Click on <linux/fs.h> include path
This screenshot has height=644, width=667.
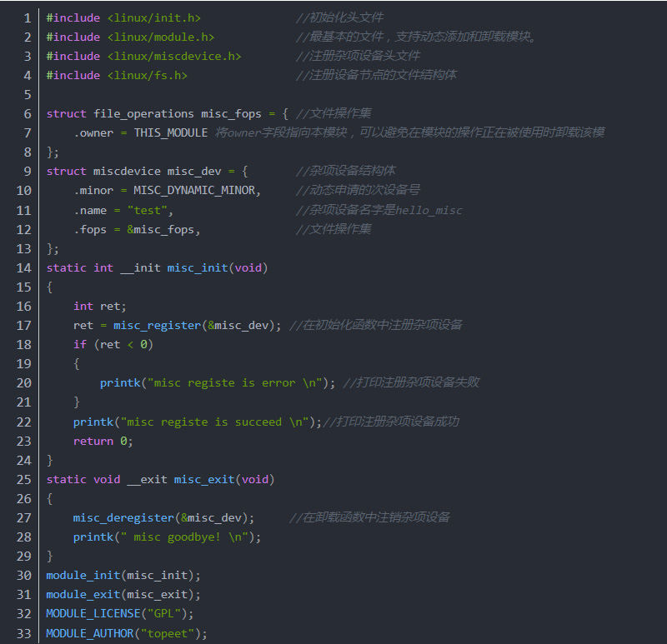click(x=148, y=75)
